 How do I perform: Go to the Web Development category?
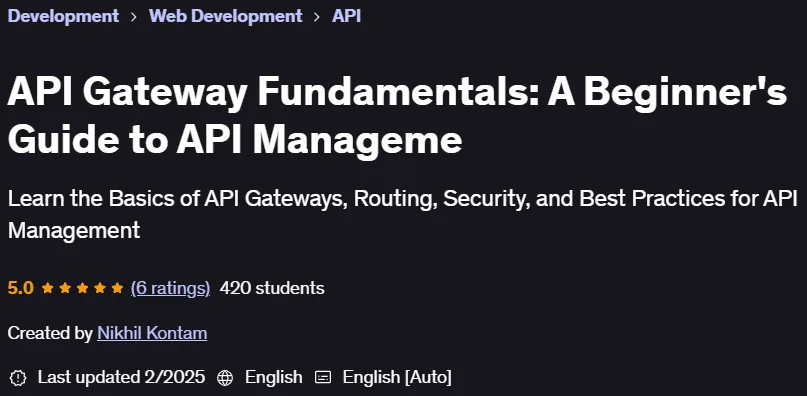(x=225, y=16)
